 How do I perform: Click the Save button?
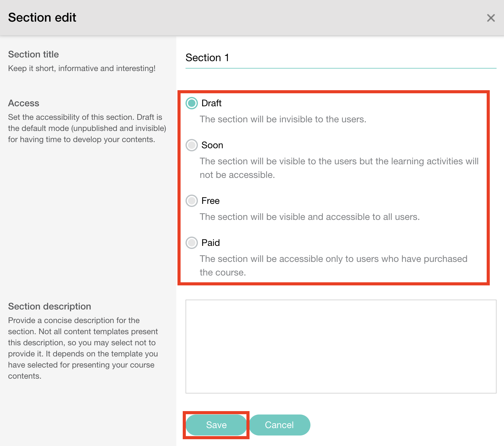click(216, 425)
